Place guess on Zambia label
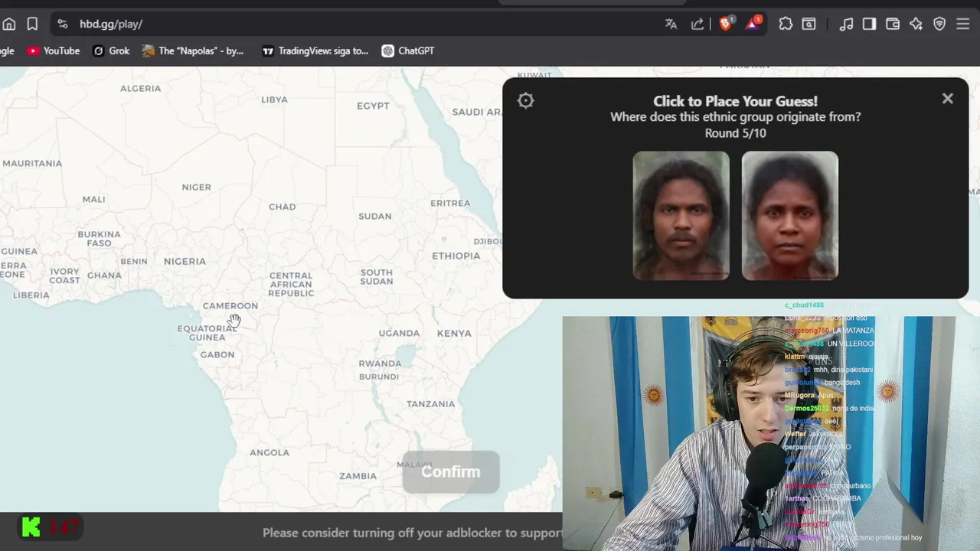This screenshot has height=551, width=980. point(358,475)
